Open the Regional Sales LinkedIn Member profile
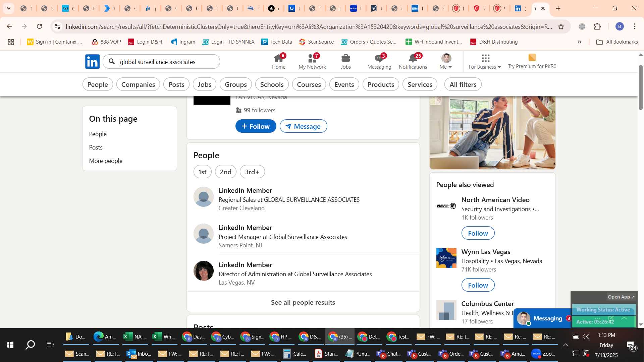644x362 pixels. pos(245,190)
